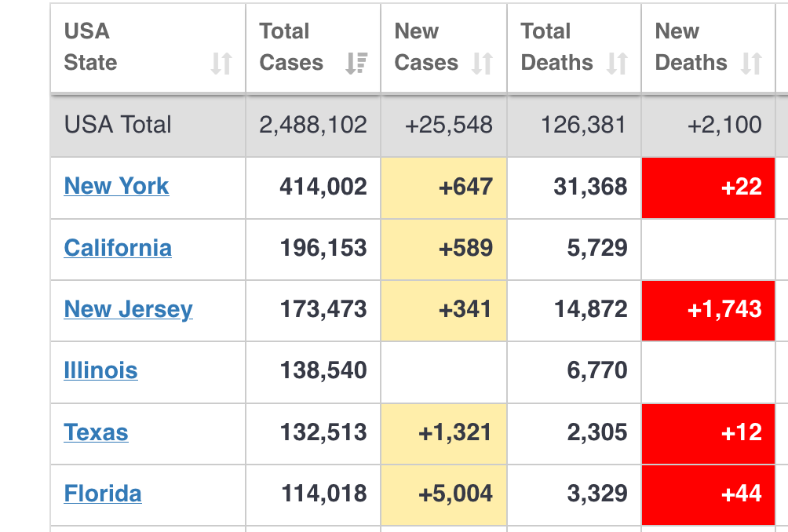Open the New York state link

[116, 186]
